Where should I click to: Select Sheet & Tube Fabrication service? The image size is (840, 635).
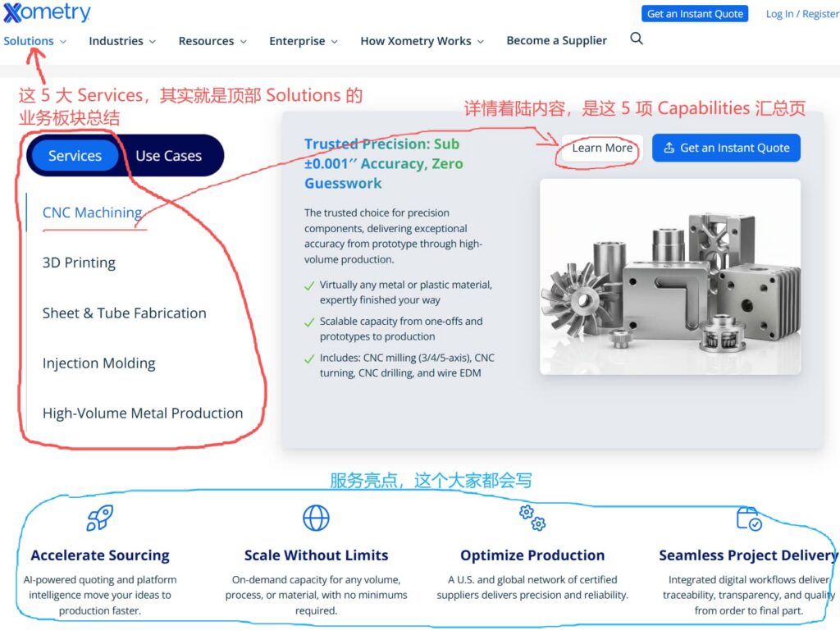coord(125,313)
